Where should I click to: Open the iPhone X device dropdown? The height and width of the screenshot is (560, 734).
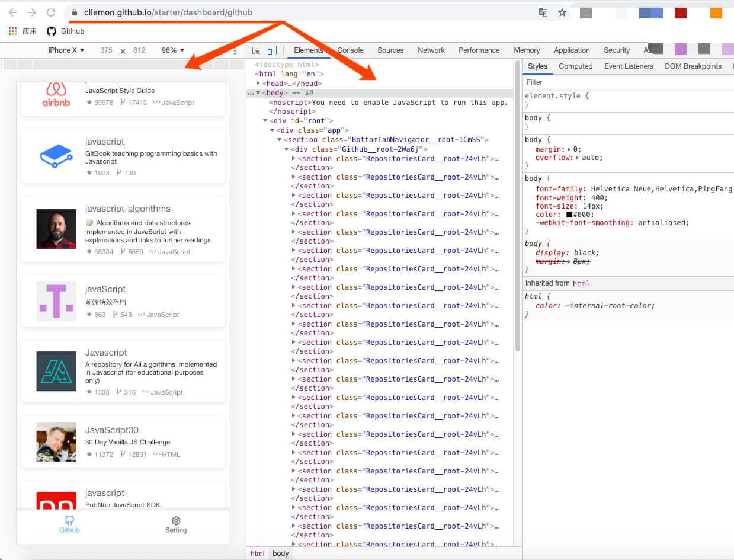coord(66,50)
